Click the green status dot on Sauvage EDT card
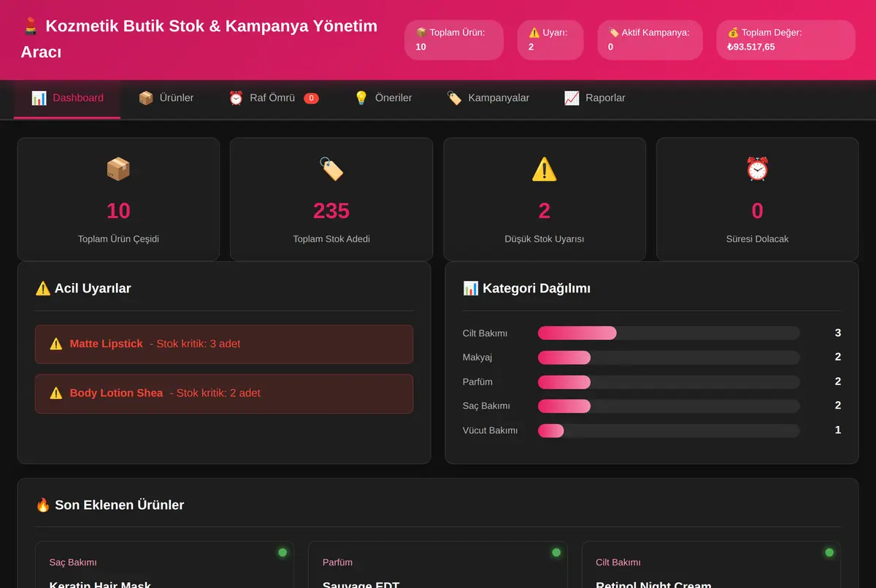 point(556,552)
